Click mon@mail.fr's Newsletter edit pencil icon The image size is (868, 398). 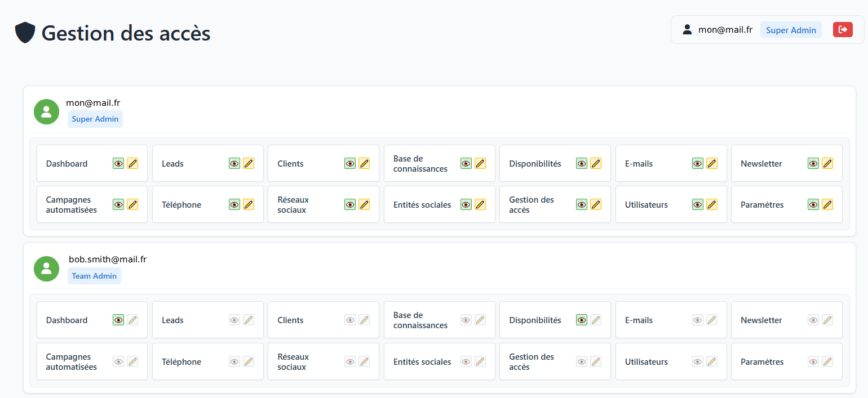[827, 163]
